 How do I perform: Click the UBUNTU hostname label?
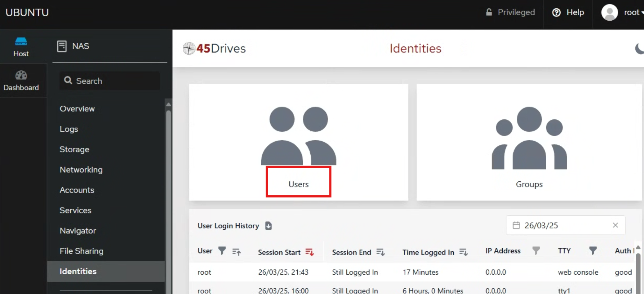pyautogui.click(x=27, y=12)
